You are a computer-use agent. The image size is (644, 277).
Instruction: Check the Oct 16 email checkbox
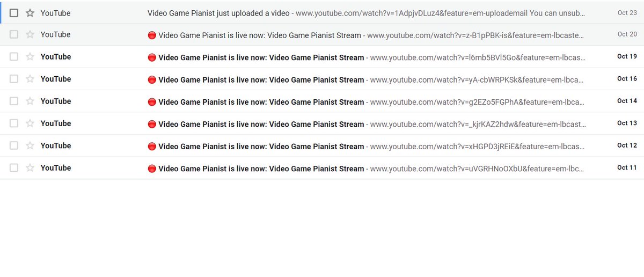point(14,79)
